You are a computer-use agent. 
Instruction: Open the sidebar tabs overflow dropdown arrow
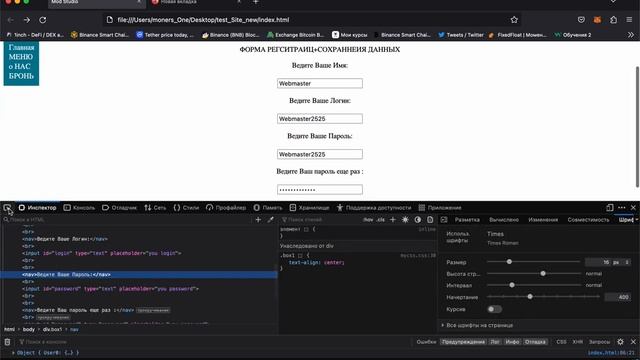tap(636, 220)
